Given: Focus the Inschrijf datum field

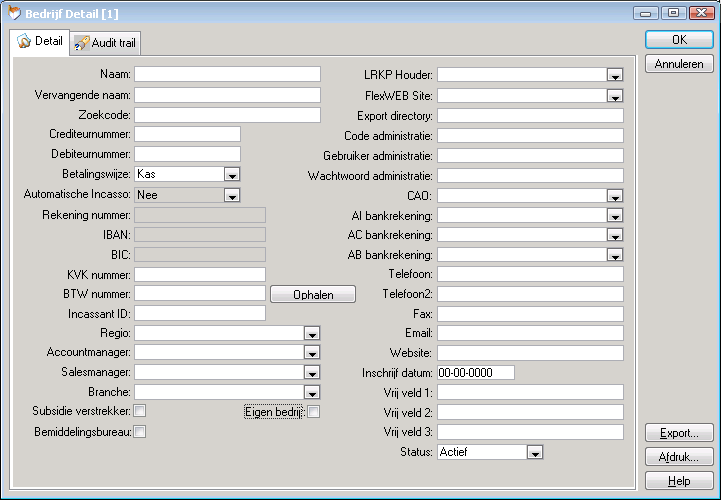Looking at the screenshot, I should [475, 372].
